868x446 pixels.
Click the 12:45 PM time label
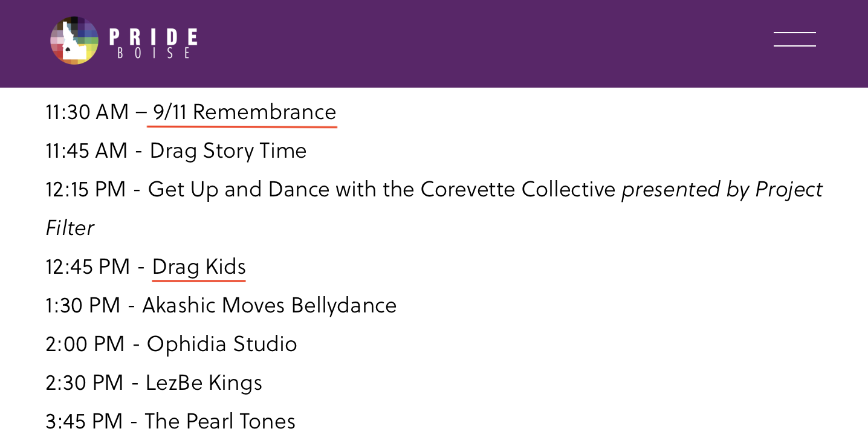(x=88, y=267)
